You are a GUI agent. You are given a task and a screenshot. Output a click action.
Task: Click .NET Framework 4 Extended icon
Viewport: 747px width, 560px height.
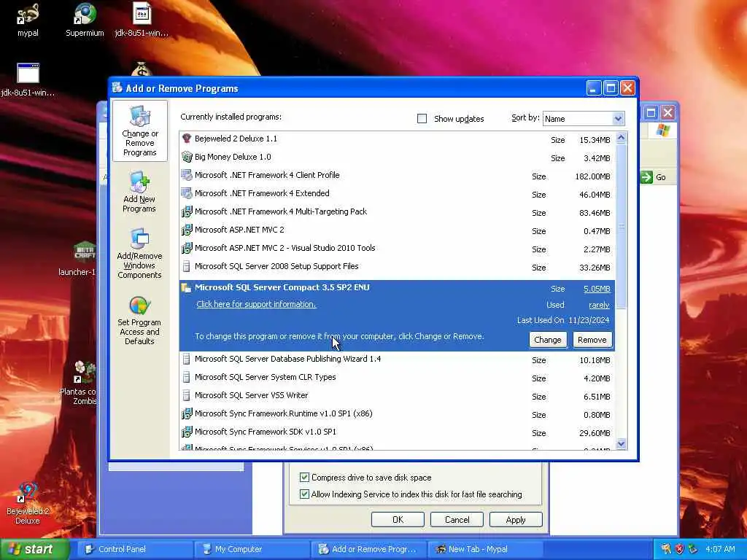[187, 193]
